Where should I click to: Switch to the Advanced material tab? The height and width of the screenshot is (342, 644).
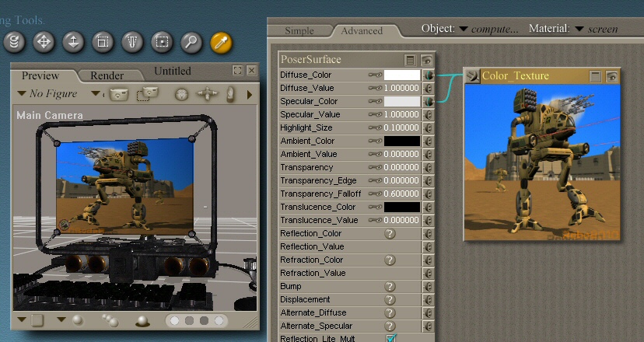[362, 31]
